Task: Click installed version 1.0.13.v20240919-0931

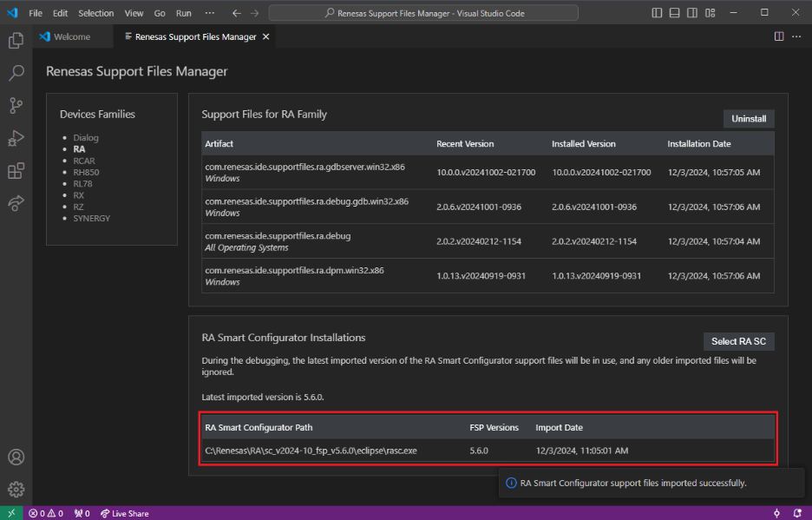Action: pyautogui.click(x=597, y=276)
